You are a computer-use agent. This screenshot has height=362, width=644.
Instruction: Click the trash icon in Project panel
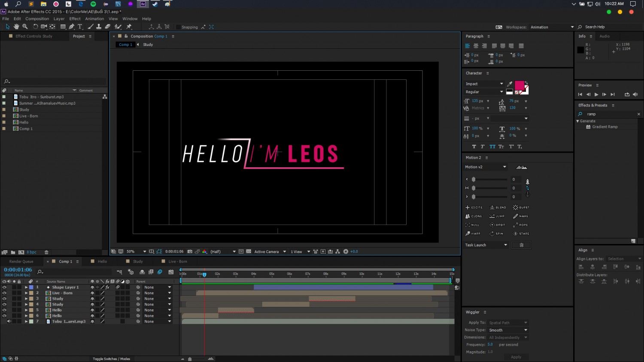coord(46,252)
